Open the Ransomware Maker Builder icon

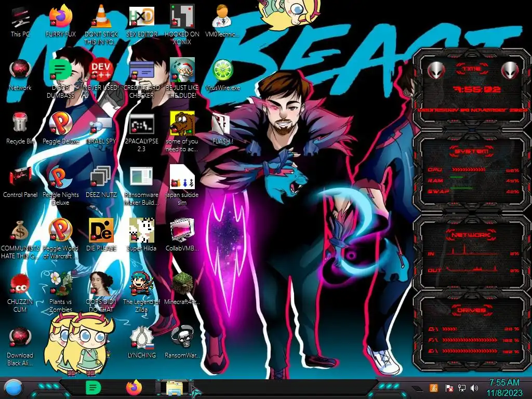[141, 177]
